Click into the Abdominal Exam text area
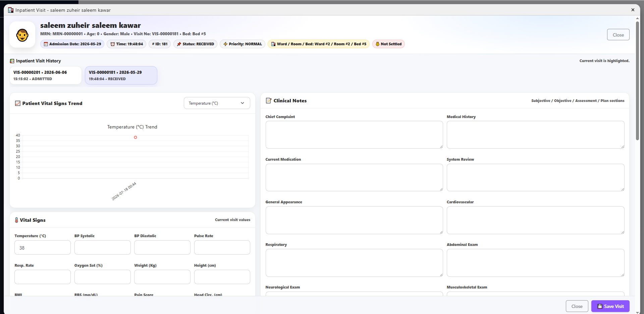The width and height of the screenshot is (644, 314). 536,263
